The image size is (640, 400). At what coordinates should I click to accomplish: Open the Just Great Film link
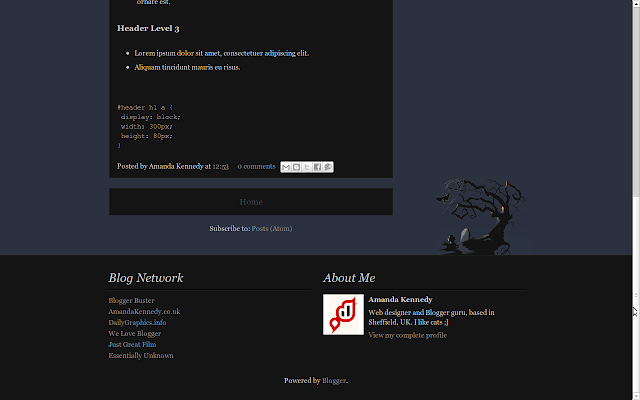pyautogui.click(x=132, y=345)
